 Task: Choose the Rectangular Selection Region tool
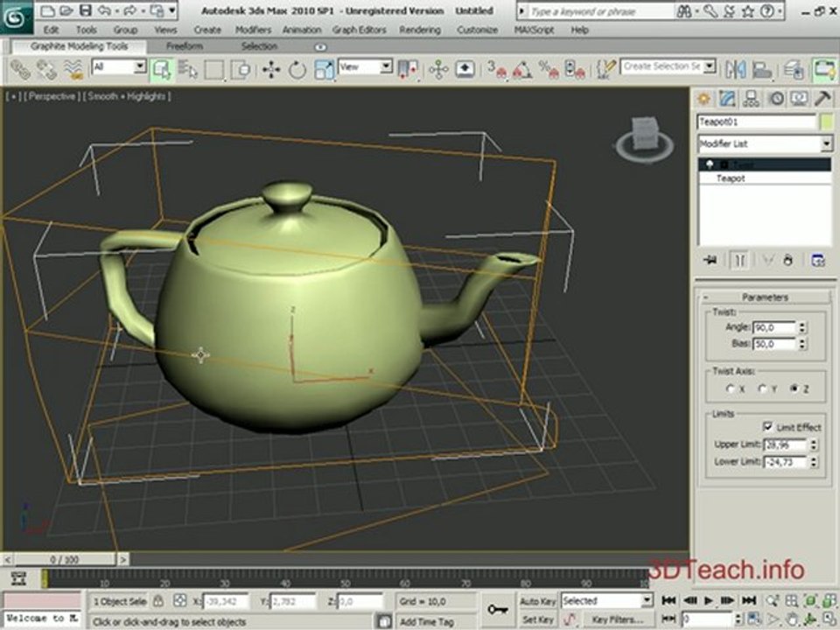(213, 70)
